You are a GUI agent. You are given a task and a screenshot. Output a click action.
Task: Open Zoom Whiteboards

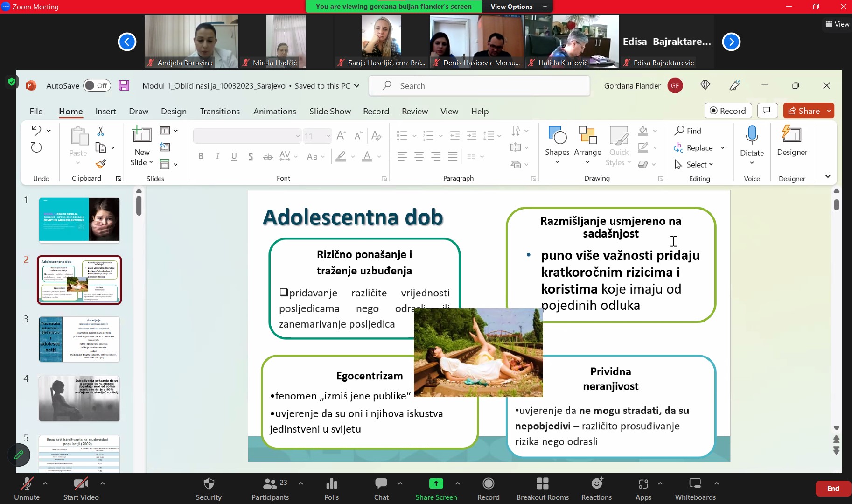click(695, 488)
